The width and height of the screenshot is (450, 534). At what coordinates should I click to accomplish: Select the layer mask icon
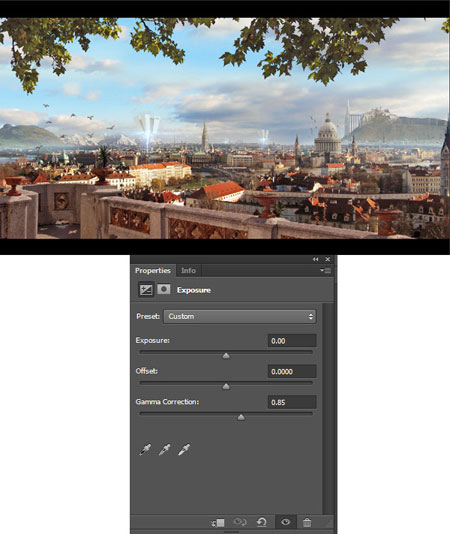(164, 289)
